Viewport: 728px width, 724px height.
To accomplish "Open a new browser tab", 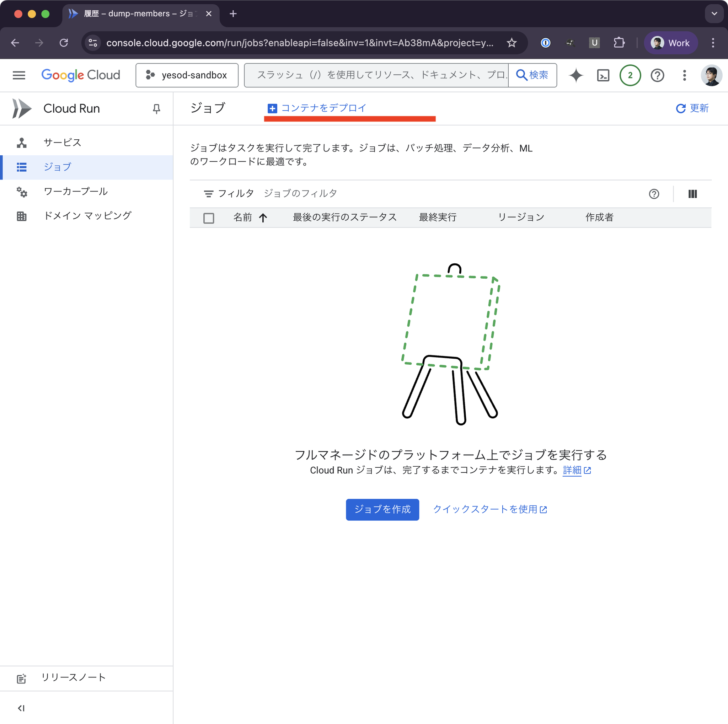I will (x=233, y=14).
